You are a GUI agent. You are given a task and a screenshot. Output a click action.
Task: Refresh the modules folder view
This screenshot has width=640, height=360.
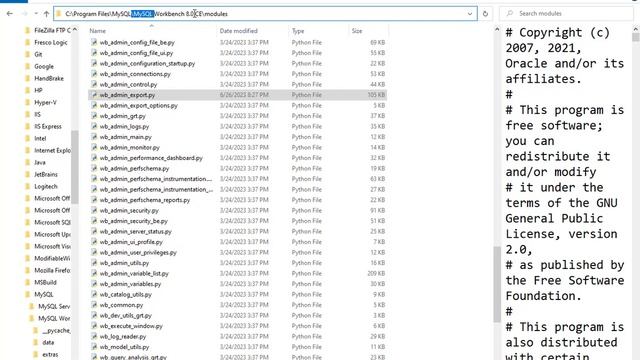(485, 13)
